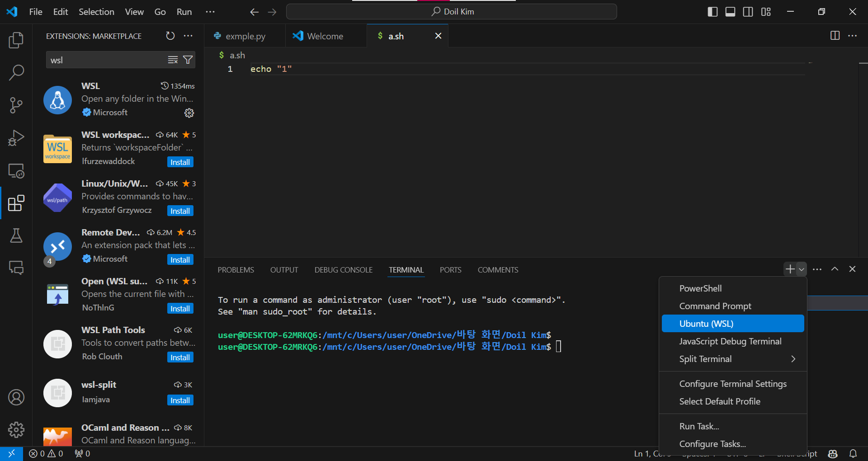Split the editor to the right
This screenshot has width=868, height=461.
point(835,36)
